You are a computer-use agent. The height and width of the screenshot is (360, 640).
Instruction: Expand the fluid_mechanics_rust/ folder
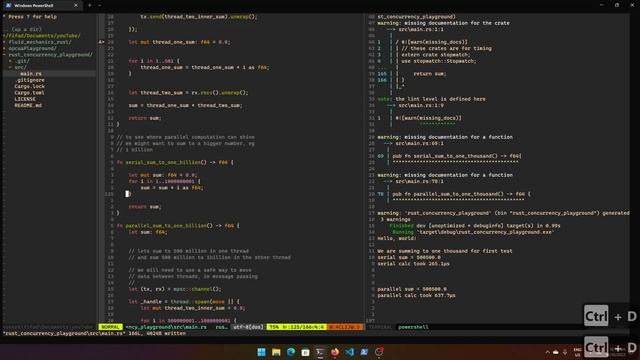point(39,42)
